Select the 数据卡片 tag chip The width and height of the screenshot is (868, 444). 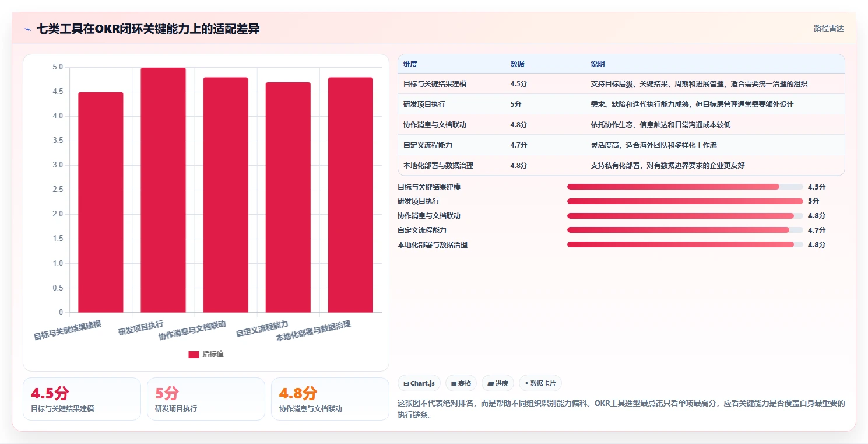(x=540, y=383)
